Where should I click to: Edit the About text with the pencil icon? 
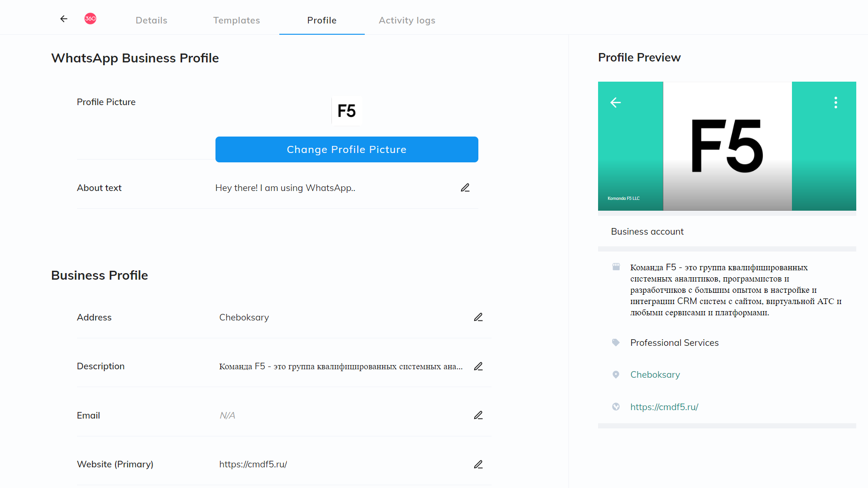(x=465, y=188)
